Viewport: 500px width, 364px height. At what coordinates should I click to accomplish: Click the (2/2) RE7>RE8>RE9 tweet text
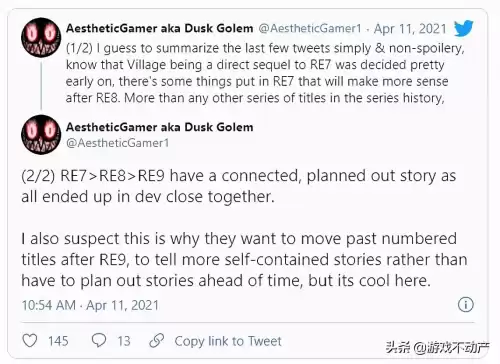[x=239, y=186]
